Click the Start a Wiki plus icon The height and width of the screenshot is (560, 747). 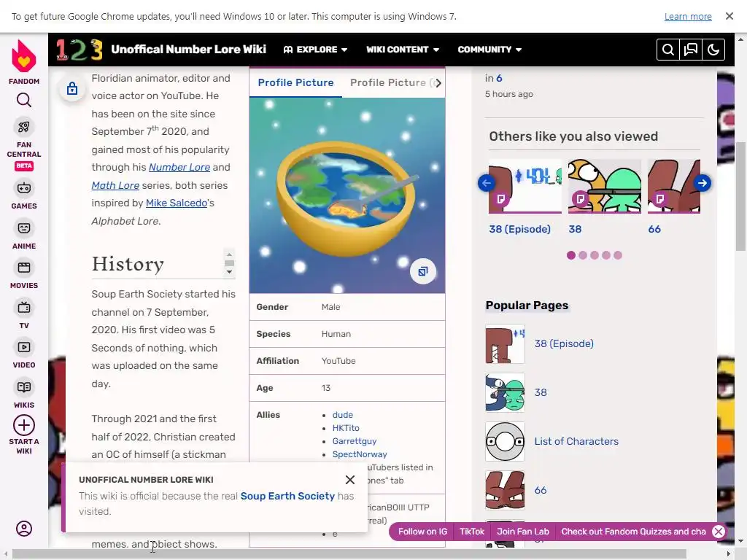24,425
